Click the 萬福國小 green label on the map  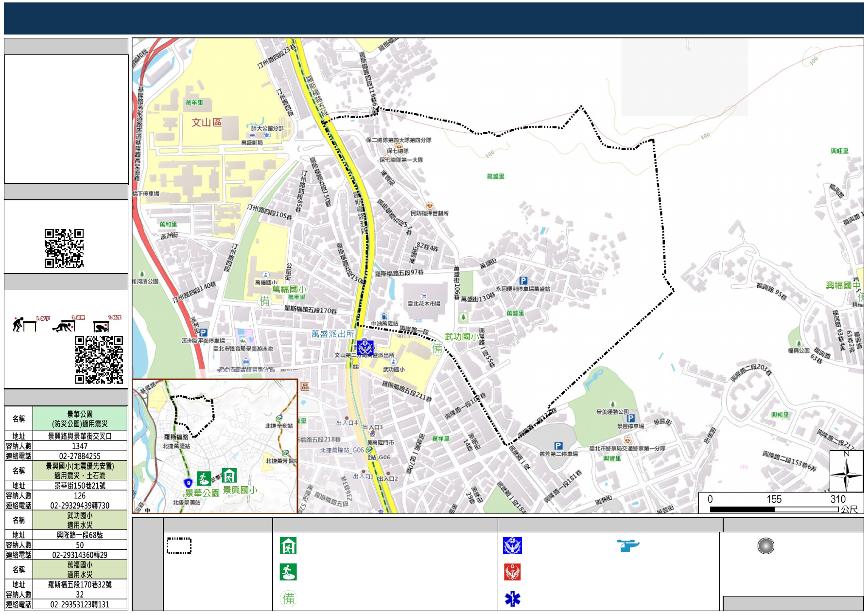[289, 289]
